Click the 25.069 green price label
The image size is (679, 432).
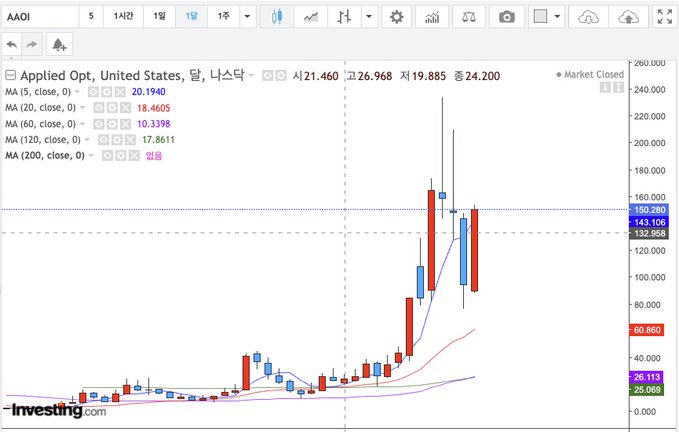click(x=647, y=390)
